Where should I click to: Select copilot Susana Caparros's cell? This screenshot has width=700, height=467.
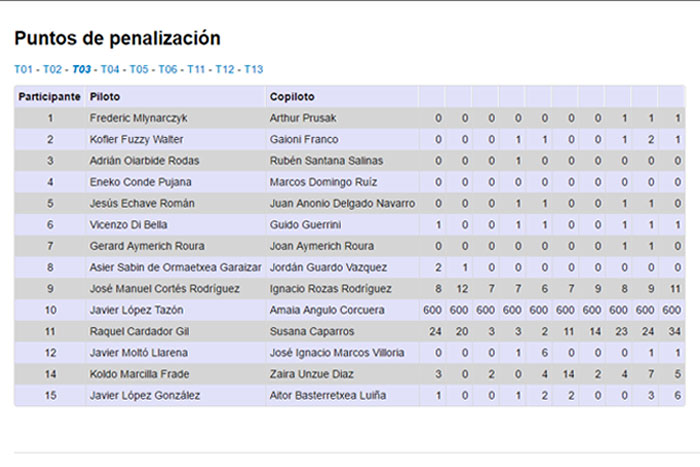pos(312,331)
